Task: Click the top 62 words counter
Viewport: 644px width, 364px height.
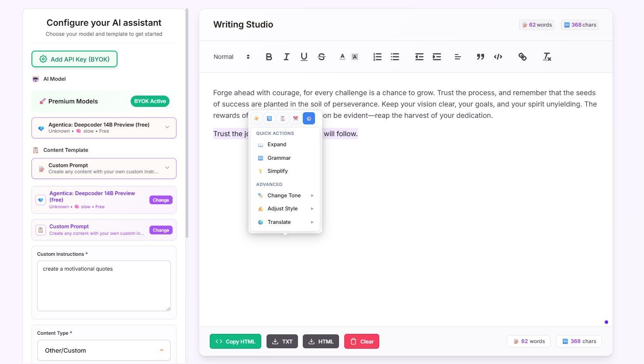Action: [x=537, y=25]
